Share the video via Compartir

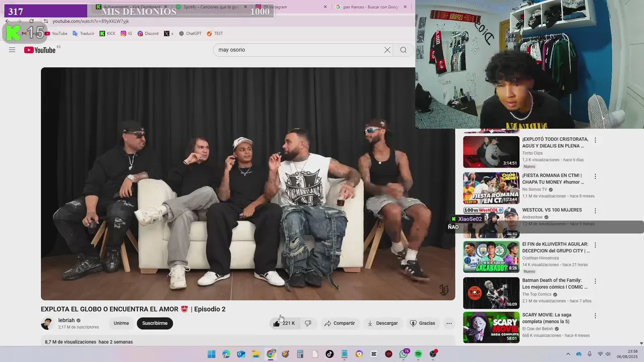click(340, 323)
